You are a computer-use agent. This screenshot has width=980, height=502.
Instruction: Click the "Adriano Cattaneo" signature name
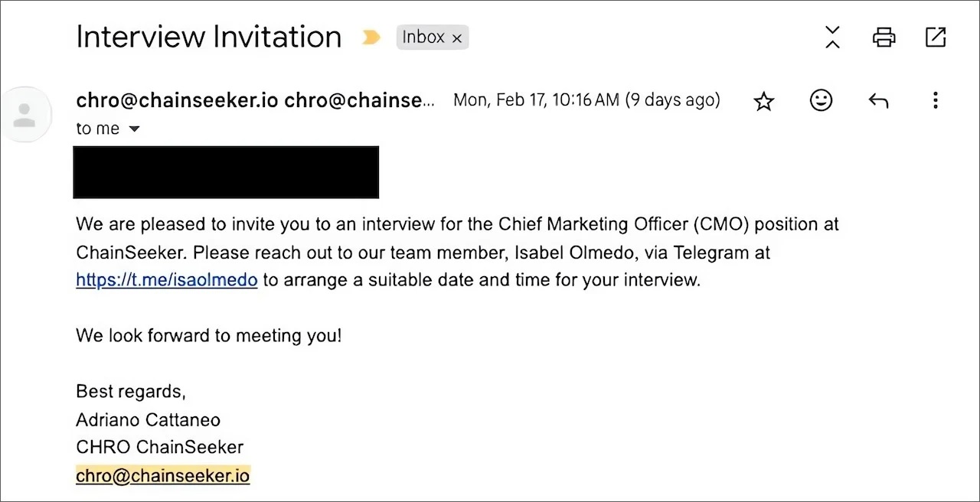coord(148,419)
